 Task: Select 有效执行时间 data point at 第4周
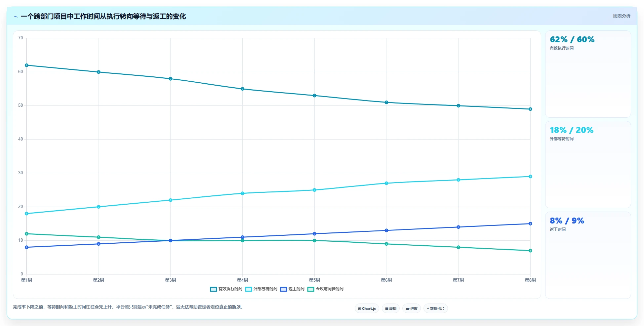242,89
